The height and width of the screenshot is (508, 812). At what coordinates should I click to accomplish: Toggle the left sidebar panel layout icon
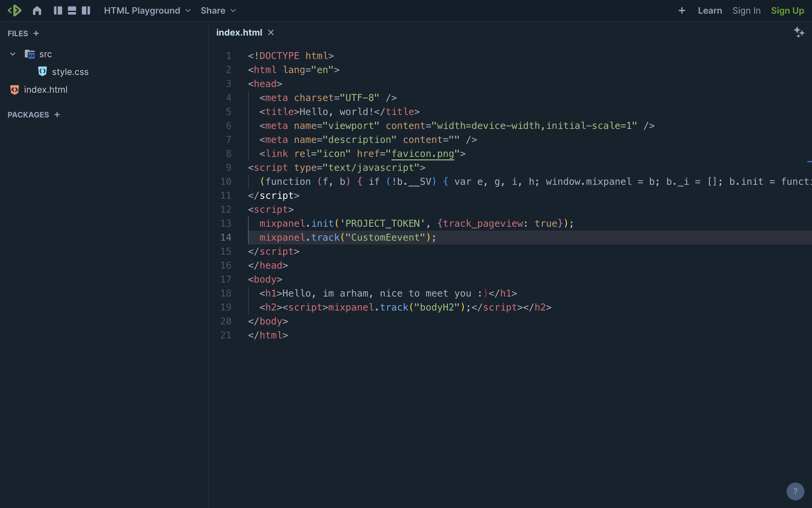click(x=58, y=10)
